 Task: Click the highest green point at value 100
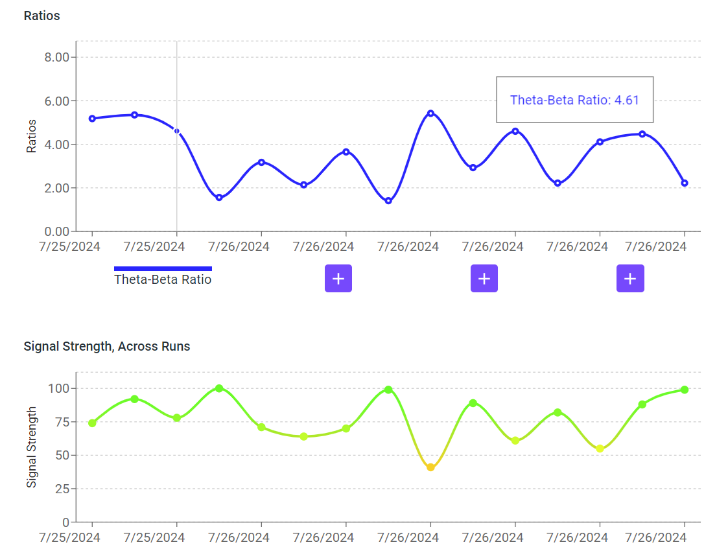(x=218, y=388)
